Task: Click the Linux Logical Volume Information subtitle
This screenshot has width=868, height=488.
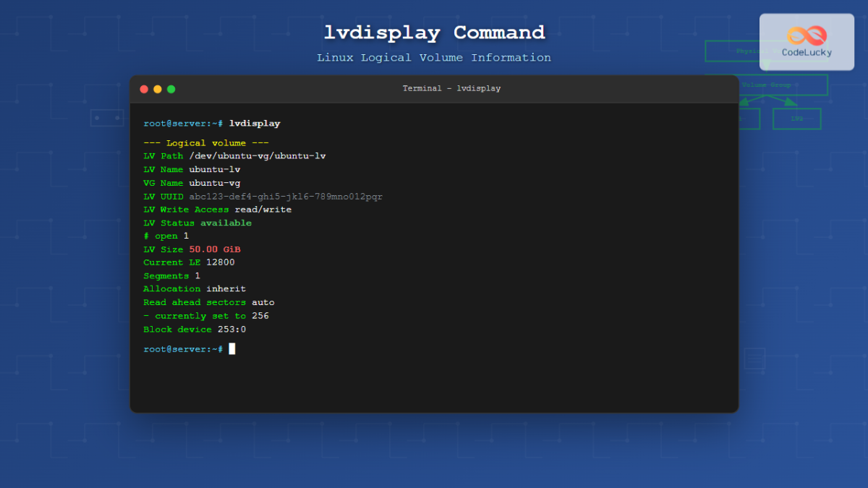Action: tap(434, 57)
